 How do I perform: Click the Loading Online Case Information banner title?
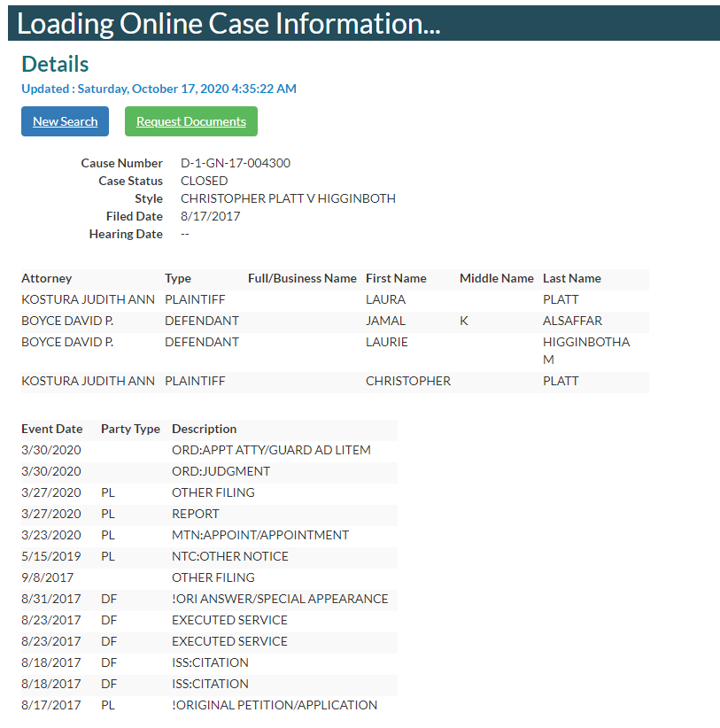pos(228,23)
